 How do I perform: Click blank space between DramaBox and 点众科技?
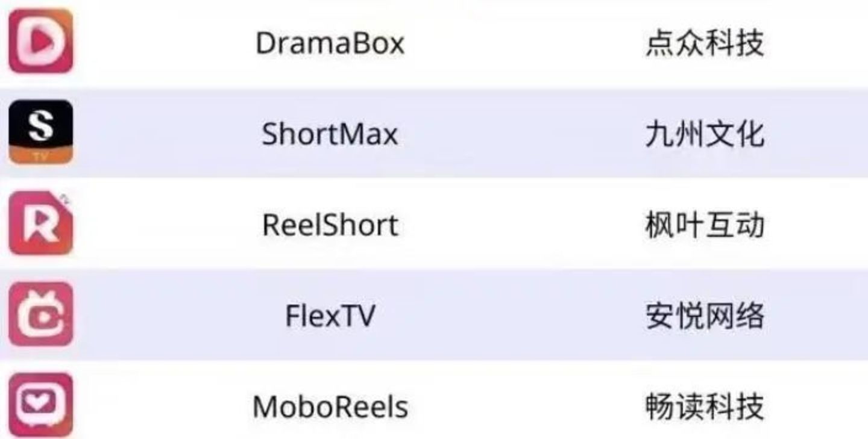[524, 43]
